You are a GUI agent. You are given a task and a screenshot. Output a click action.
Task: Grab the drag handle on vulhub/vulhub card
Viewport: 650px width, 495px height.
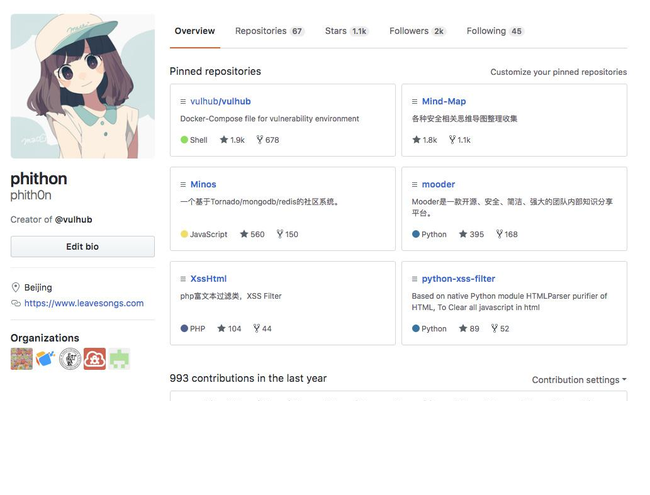pyautogui.click(x=183, y=102)
